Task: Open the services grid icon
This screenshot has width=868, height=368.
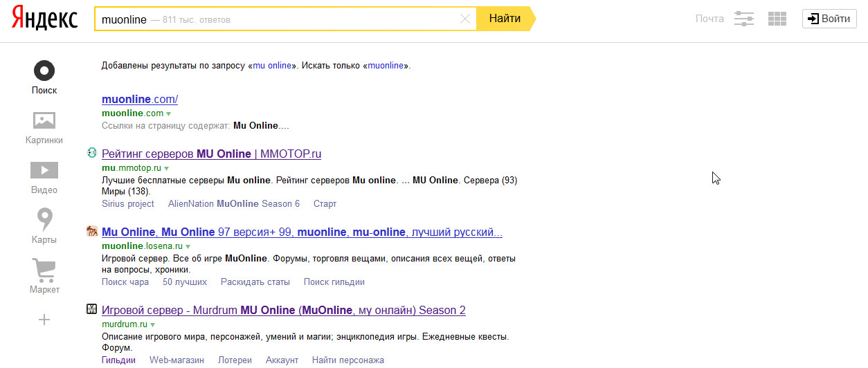Action: [777, 19]
